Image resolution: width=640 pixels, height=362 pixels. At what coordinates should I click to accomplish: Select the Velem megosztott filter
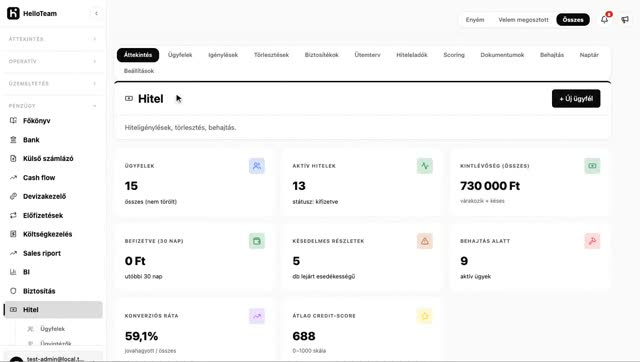click(x=523, y=20)
